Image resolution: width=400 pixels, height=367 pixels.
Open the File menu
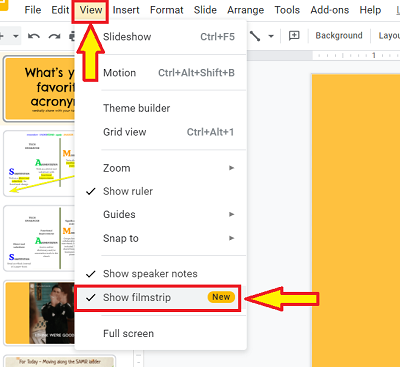[33, 10]
